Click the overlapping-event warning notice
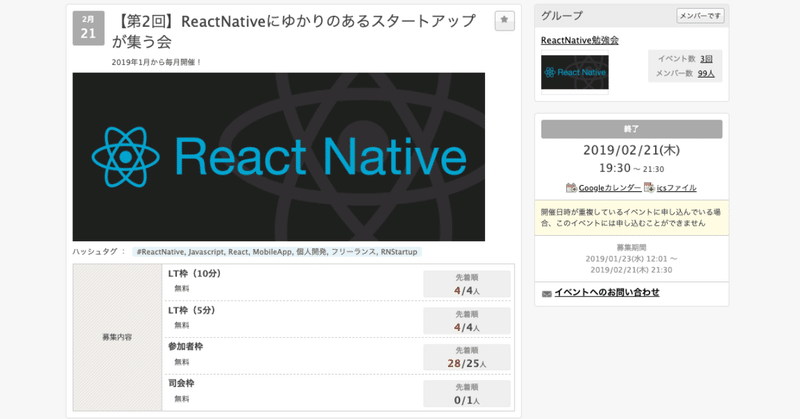Viewport: 800px width, 419px height. (x=632, y=217)
